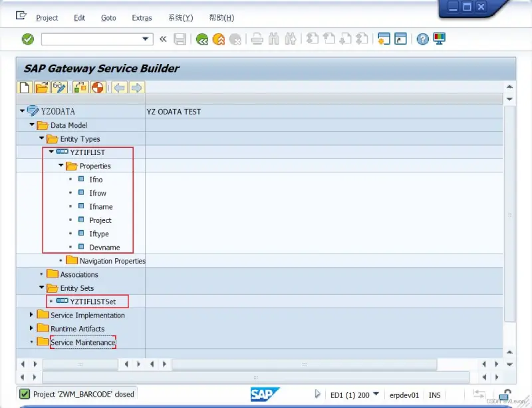Open the Extras menu
Viewport: 532px width, 408px height.
point(142,18)
